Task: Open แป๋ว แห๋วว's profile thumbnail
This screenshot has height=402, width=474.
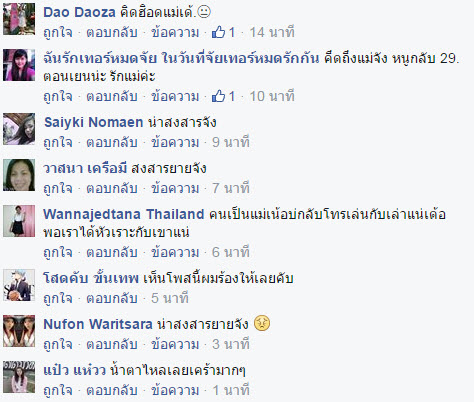Action: tap(19, 377)
